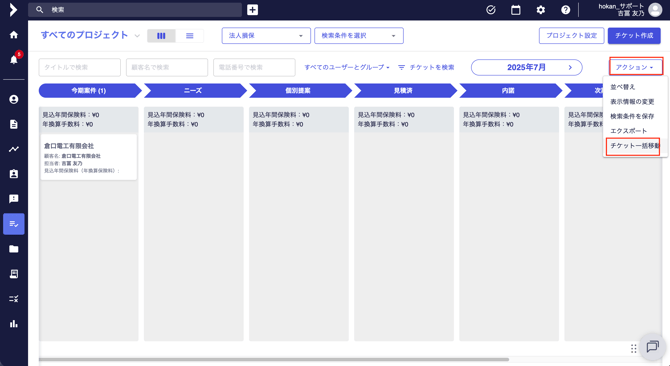
Task: Open the 法人損保 dropdown
Action: pyautogui.click(x=265, y=36)
